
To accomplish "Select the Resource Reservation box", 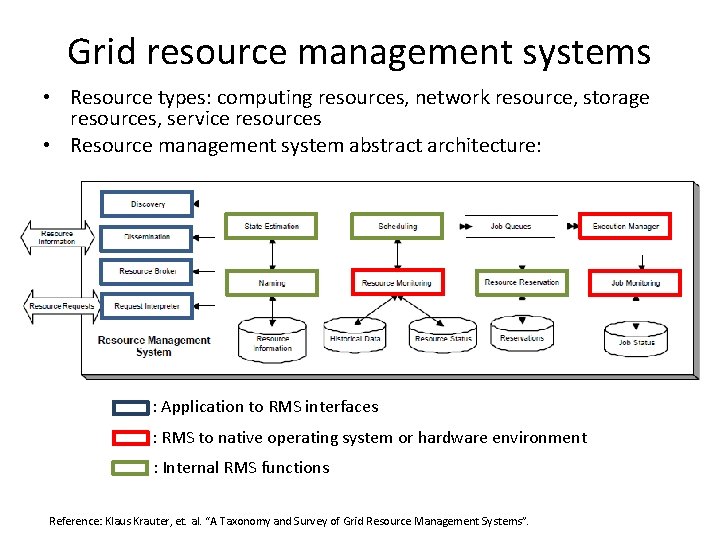I will tap(522, 282).
